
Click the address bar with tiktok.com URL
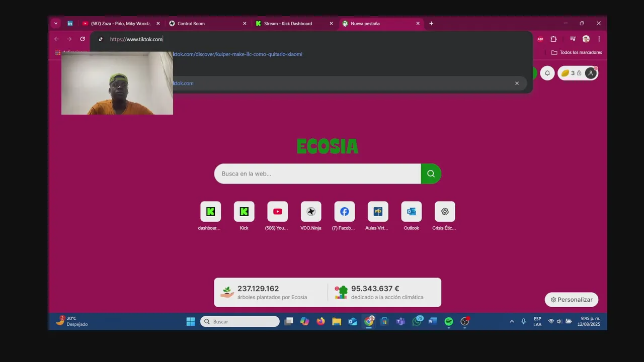click(311, 39)
